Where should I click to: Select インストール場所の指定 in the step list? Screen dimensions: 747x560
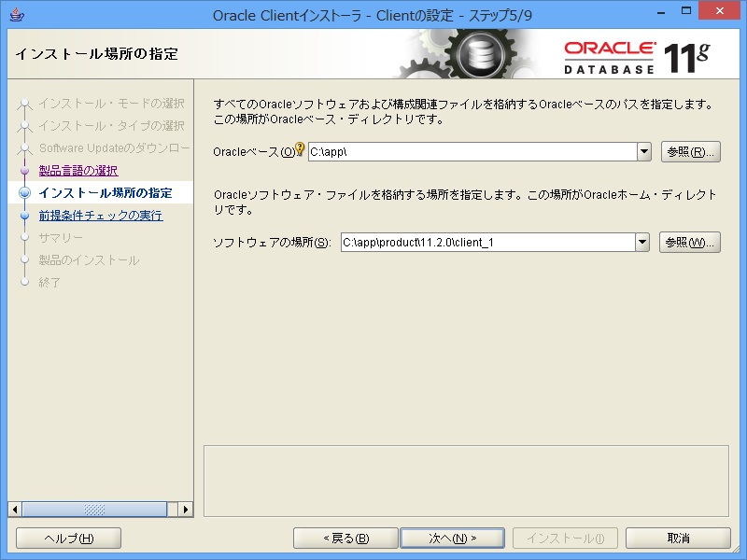[x=106, y=193]
